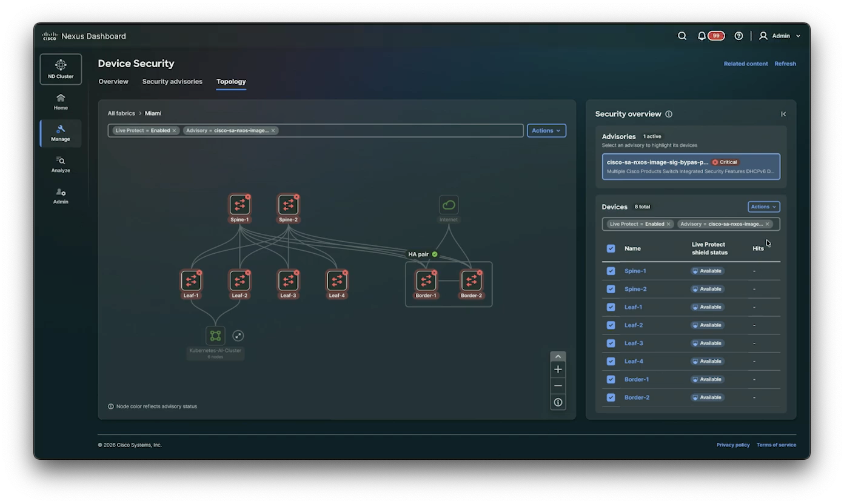Image resolution: width=844 pixels, height=504 pixels.
Task: Open Admin section in sidebar
Action: [61, 196]
